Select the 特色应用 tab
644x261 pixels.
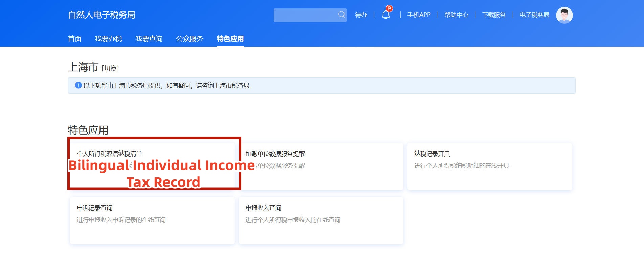click(230, 39)
